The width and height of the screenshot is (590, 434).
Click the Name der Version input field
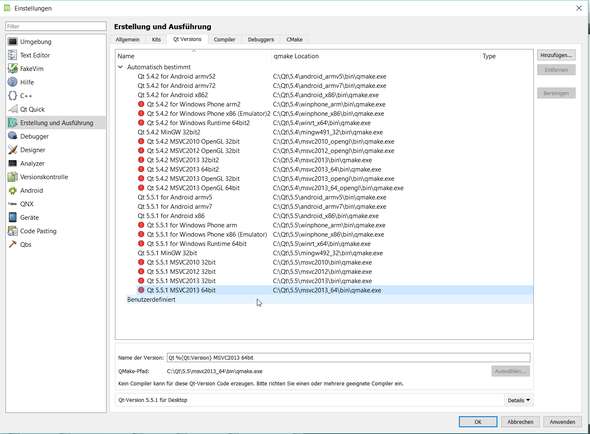coord(349,358)
